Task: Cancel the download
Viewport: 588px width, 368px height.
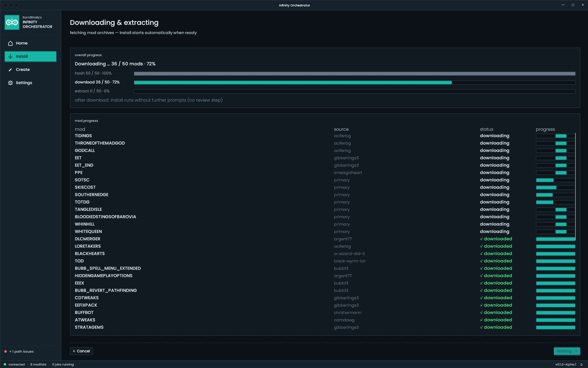Action: [x=81, y=351]
